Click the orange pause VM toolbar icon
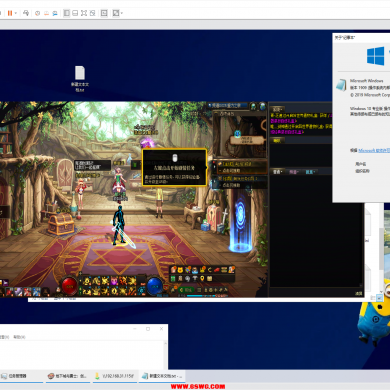Viewport: 390px width, 390px height. 10,13
